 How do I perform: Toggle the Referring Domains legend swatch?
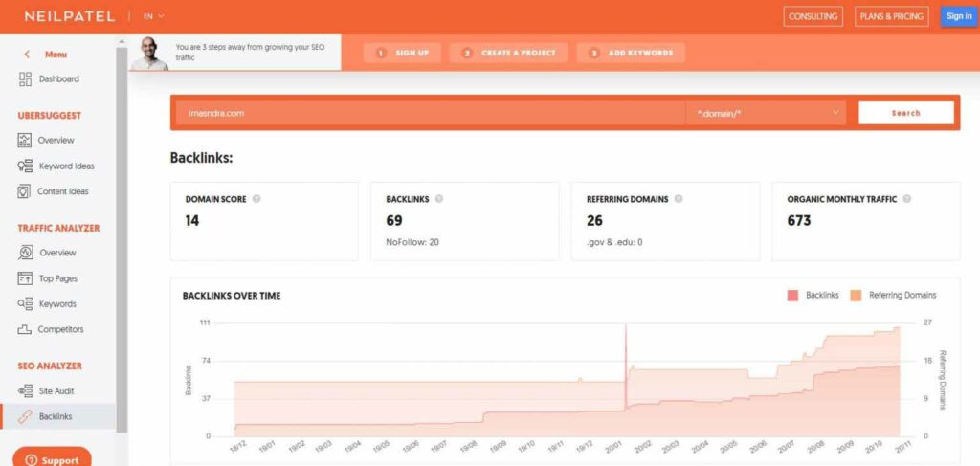(x=856, y=296)
